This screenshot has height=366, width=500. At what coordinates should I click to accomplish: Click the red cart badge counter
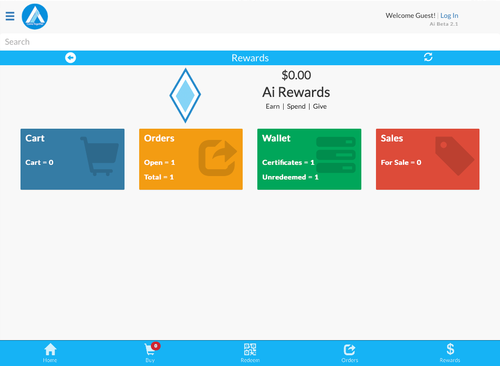point(156,346)
